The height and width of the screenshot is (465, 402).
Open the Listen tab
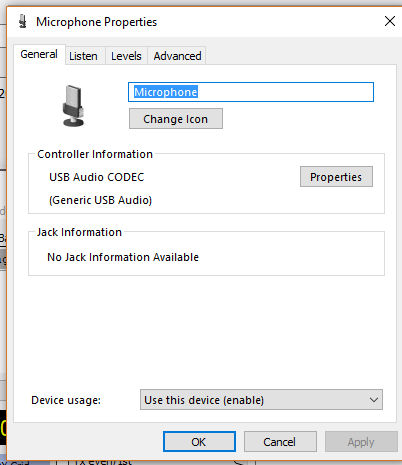pyautogui.click(x=83, y=56)
